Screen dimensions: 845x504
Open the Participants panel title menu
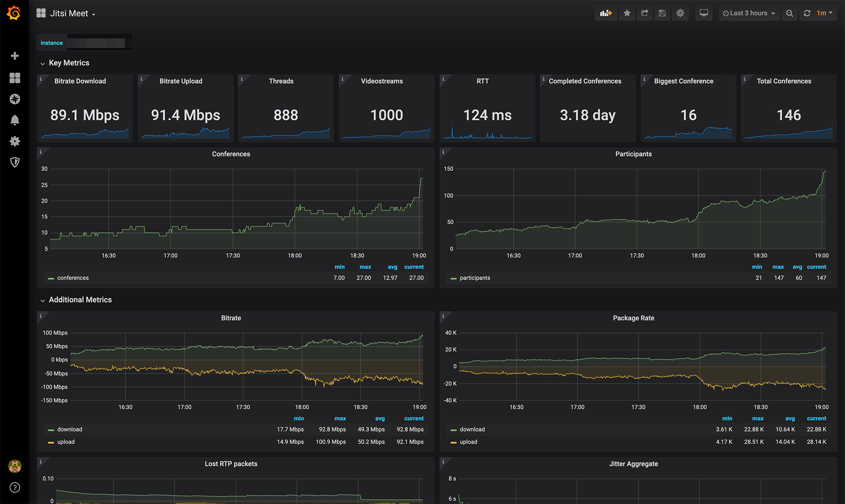coord(633,154)
